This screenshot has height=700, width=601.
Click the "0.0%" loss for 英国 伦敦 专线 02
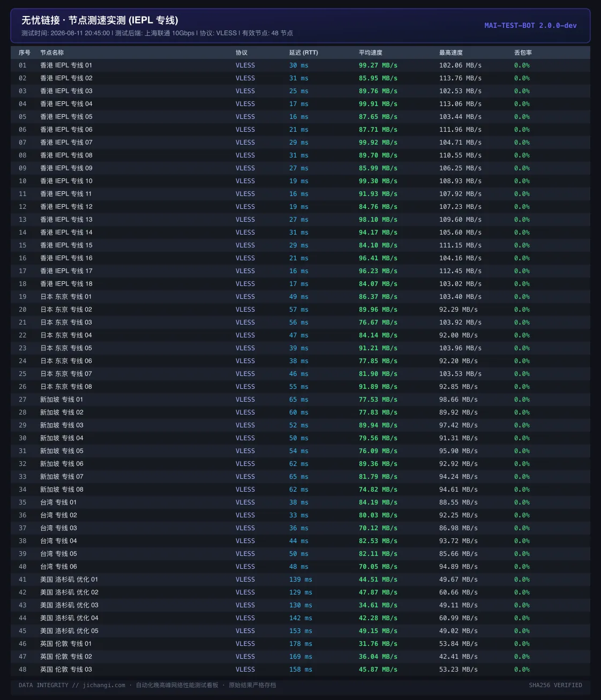click(522, 657)
